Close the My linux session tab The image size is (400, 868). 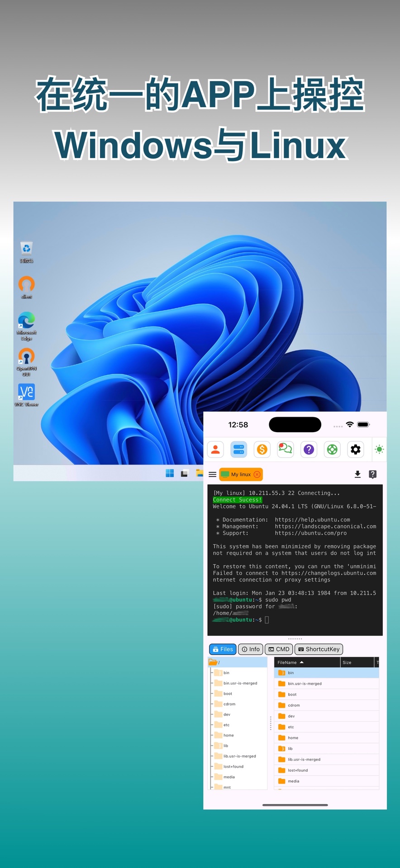[x=257, y=475]
